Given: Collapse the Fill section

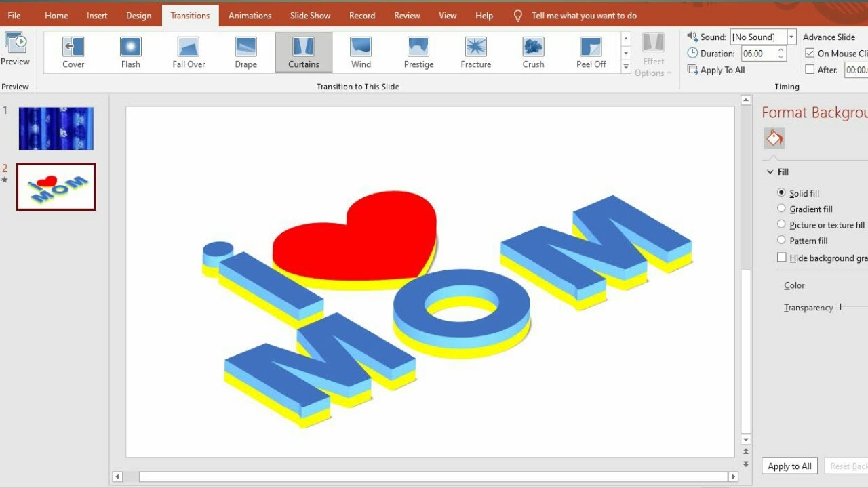Looking at the screenshot, I should tap(770, 172).
